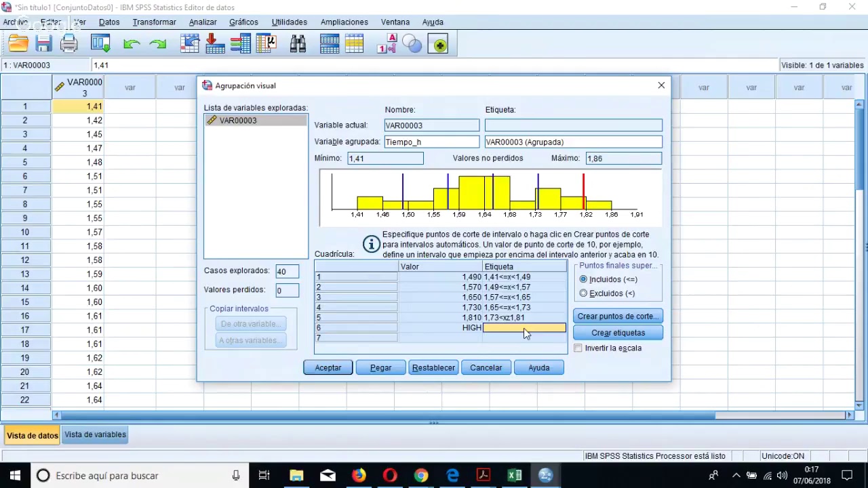Click the Aceptar button
Screen dimensions: 868x488
coord(328,367)
